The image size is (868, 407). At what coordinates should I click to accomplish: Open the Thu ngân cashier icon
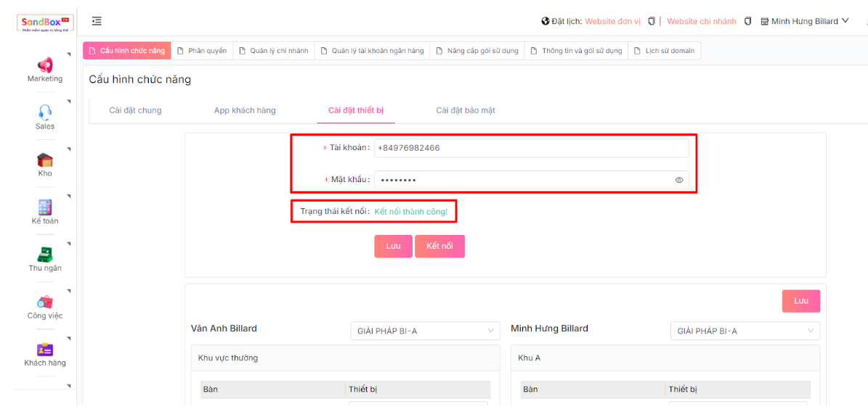pyautogui.click(x=45, y=255)
